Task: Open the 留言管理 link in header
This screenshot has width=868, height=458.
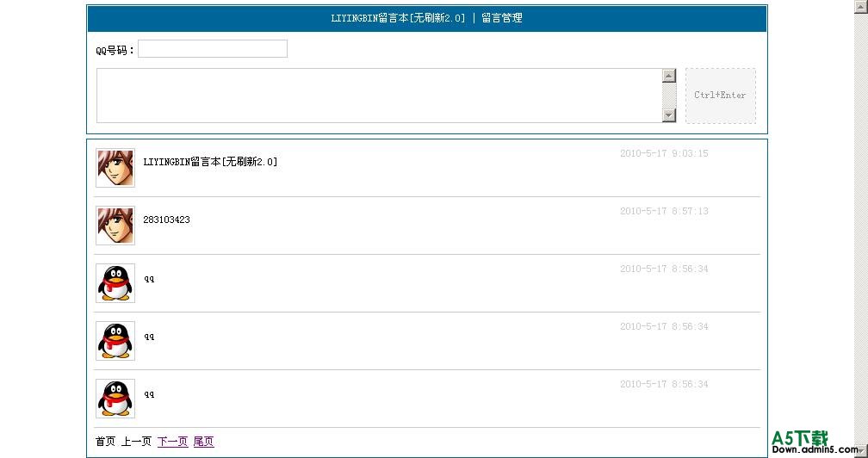Action: tap(501, 18)
